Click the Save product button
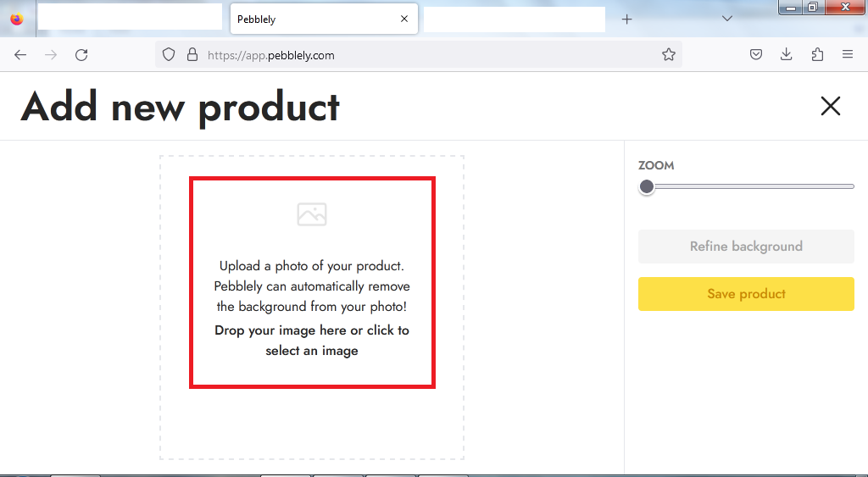Image resolution: width=868 pixels, height=477 pixels. tap(746, 294)
